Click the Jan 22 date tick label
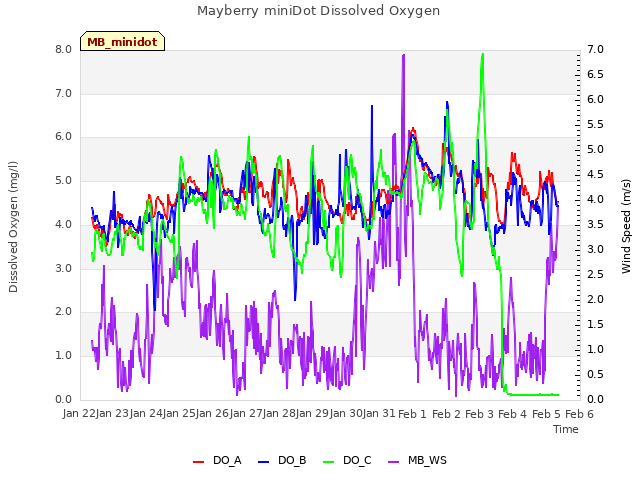This screenshot has height=480, width=640. (x=79, y=414)
